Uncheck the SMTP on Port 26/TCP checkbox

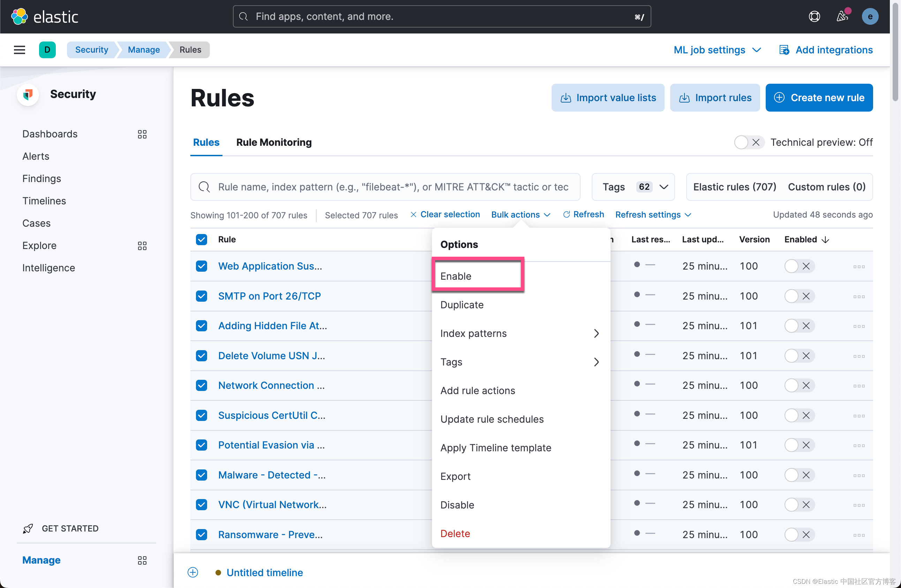tap(202, 296)
